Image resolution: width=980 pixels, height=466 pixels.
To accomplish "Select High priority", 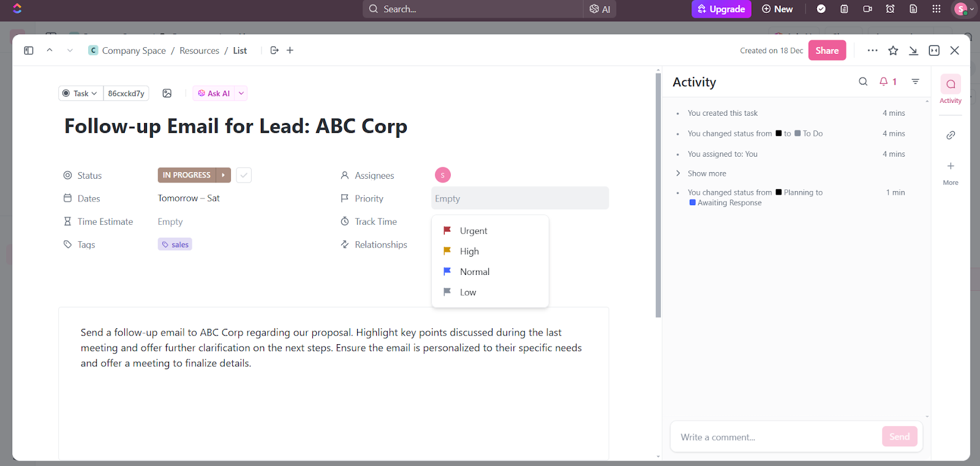I will tap(490, 251).
